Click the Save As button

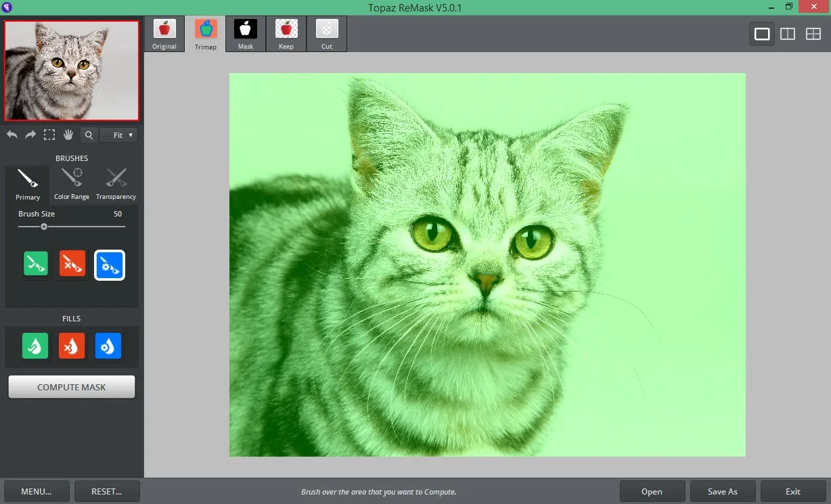pos(723,491)
